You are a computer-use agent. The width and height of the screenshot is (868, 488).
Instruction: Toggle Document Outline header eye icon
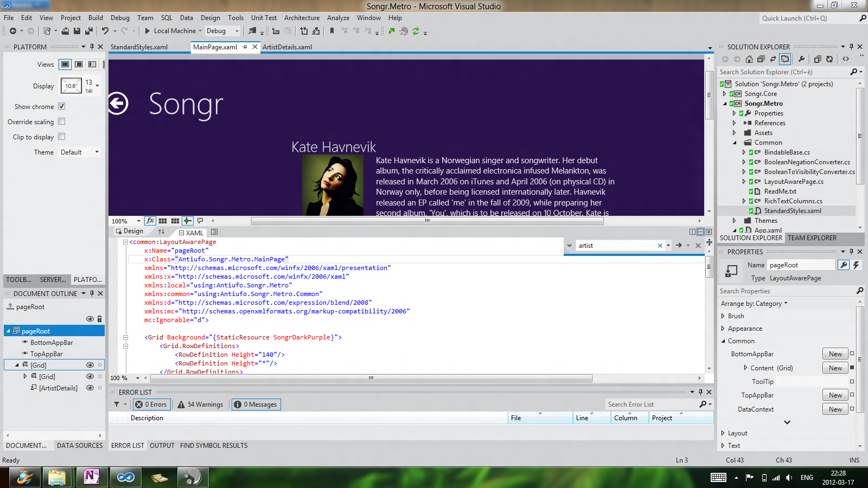point(90,319)
